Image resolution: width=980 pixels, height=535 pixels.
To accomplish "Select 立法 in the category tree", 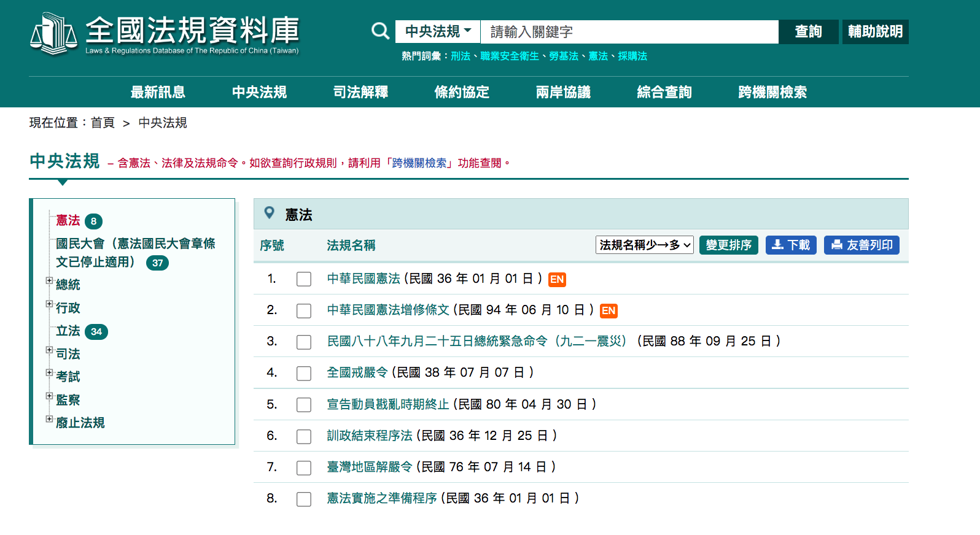I will [68, 331].
